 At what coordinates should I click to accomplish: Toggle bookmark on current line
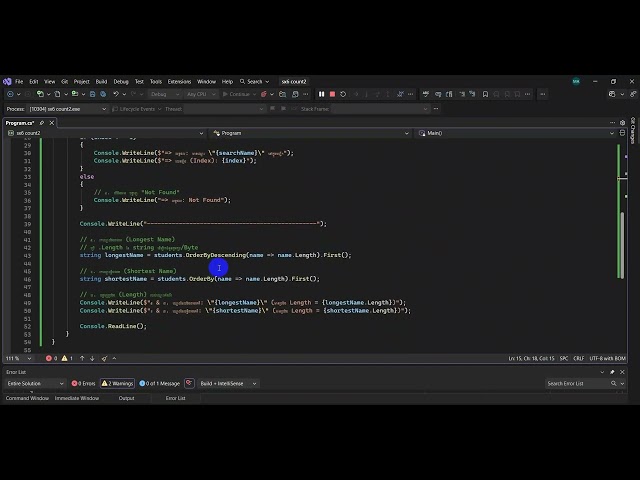(x=485, y=94)
